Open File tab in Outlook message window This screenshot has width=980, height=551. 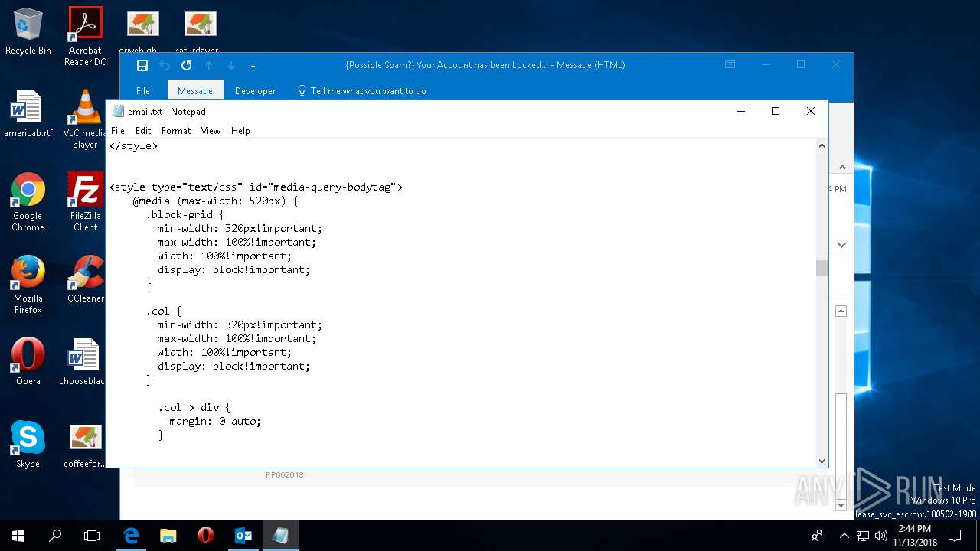coord(143,90)
